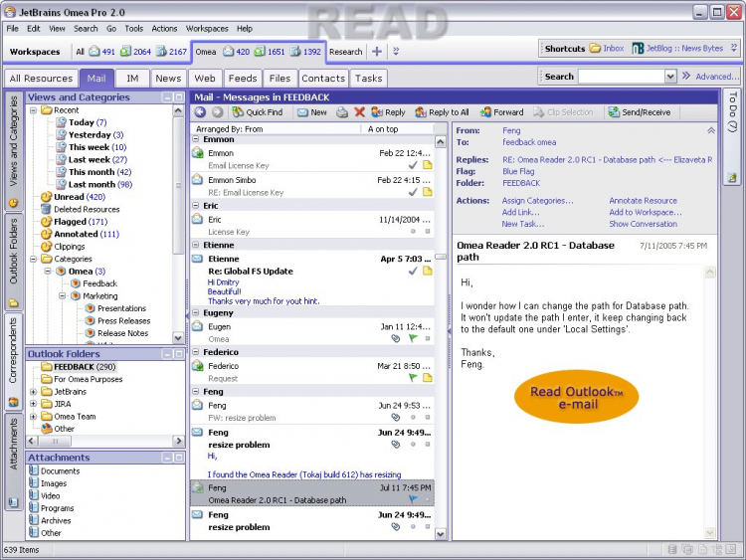Click Assign Categories link
The image size is (746, 560).
click(x=537, y=201)
